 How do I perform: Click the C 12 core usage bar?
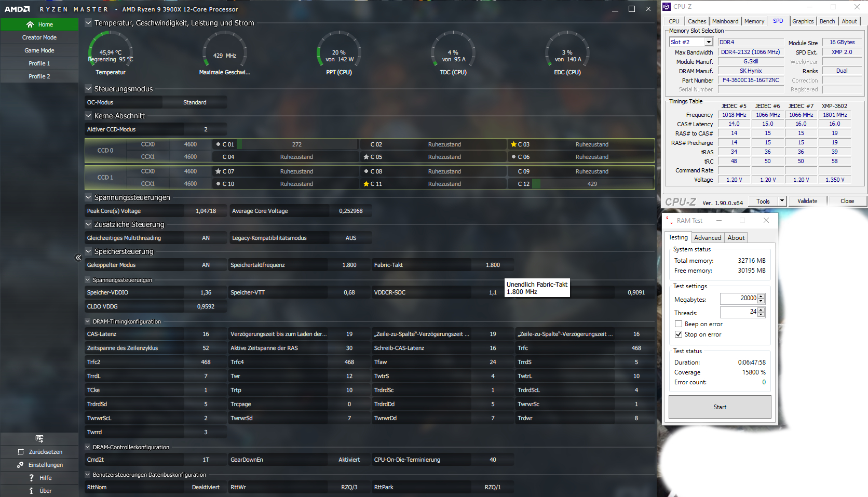pyautogui.click(x=592, y=184)
